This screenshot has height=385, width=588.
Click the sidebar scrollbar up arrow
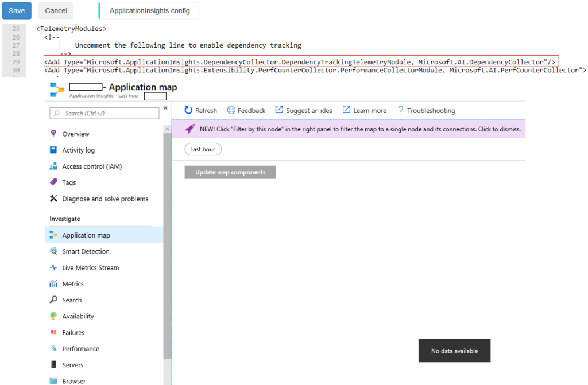[167, 129]
